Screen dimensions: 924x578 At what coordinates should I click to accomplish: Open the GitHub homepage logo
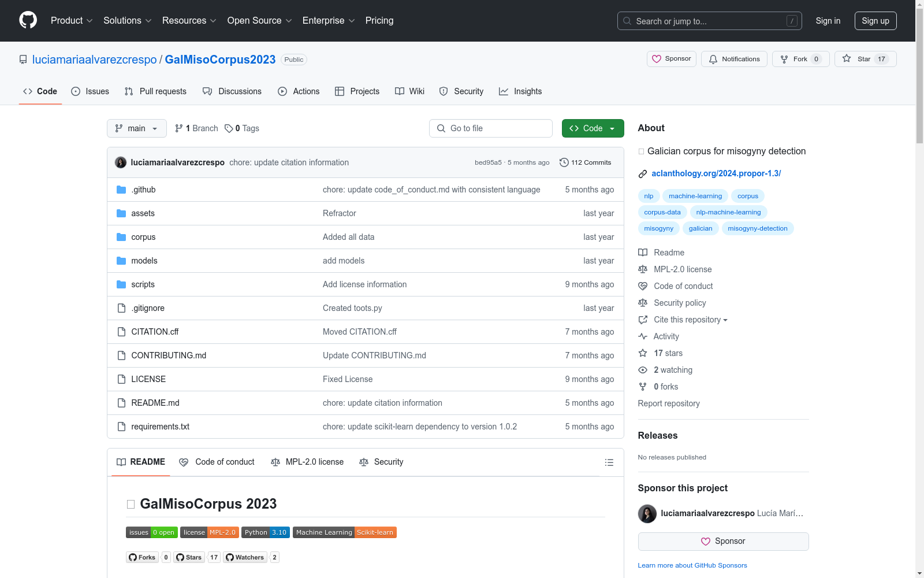click(x=28, y=20)
